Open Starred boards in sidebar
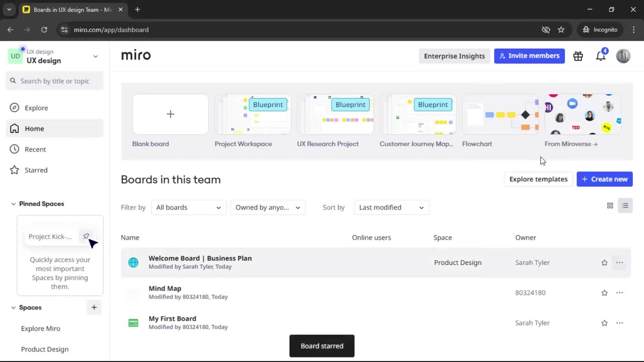644x362 pixels. (55, 170)
